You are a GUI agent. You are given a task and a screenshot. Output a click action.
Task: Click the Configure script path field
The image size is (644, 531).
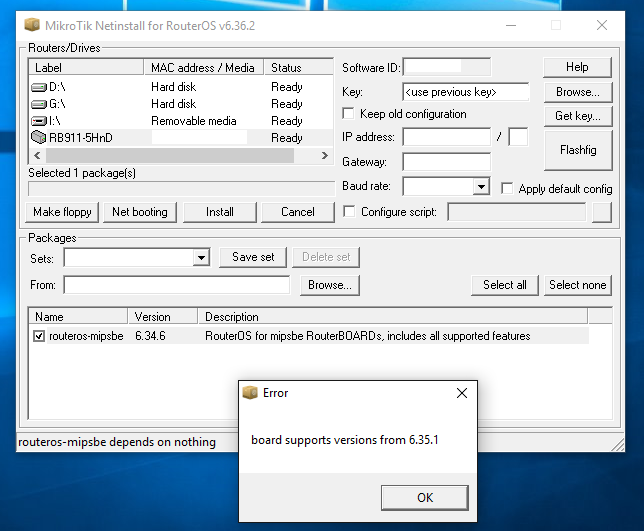coord(517,212)
